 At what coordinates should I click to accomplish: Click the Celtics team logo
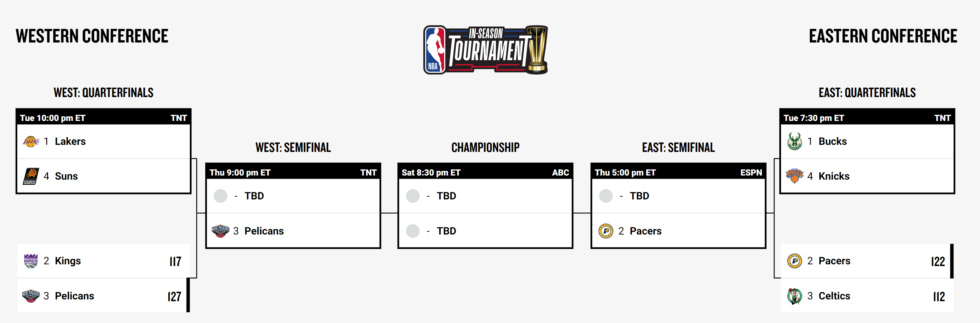click(795, 296)
